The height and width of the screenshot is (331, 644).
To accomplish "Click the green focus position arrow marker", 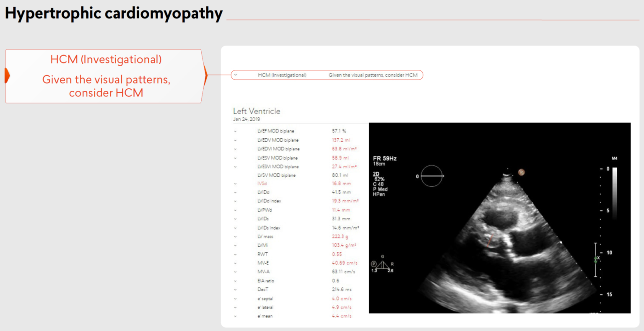I will point(595,260).
